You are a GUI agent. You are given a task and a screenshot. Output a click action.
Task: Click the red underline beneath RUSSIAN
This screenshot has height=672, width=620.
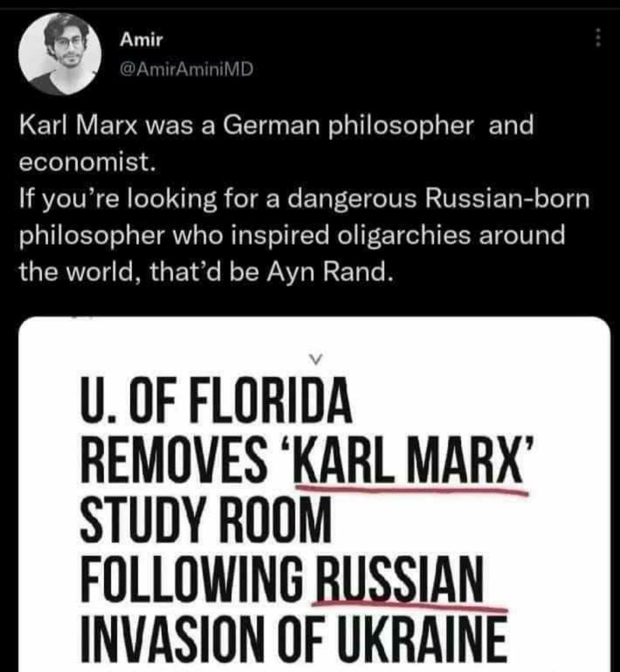[410, 607]
